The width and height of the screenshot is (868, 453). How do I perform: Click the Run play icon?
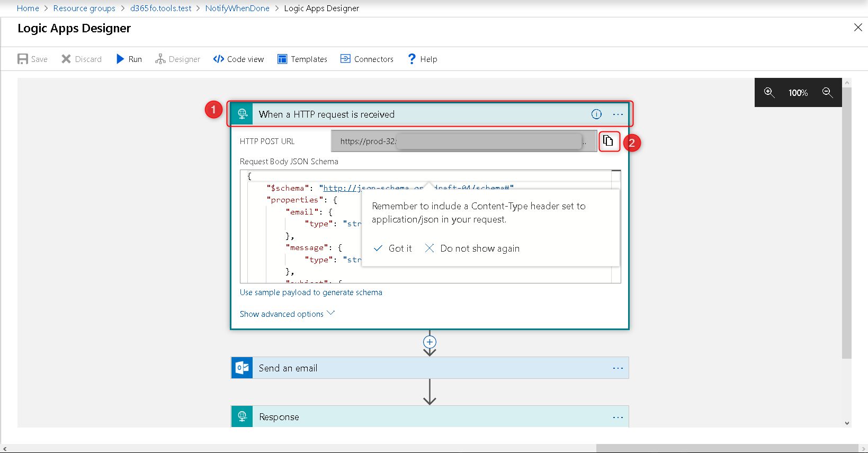click(x=120, y=59)
